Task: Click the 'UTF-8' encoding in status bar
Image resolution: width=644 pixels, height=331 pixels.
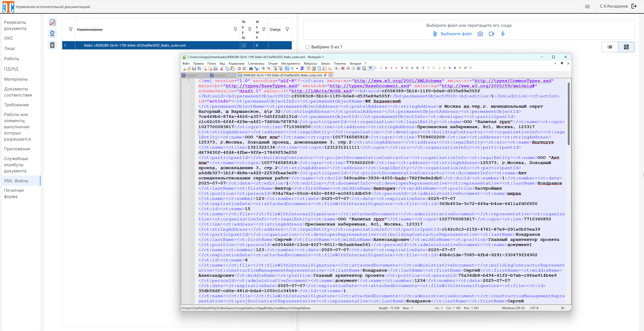Action: 534,308
